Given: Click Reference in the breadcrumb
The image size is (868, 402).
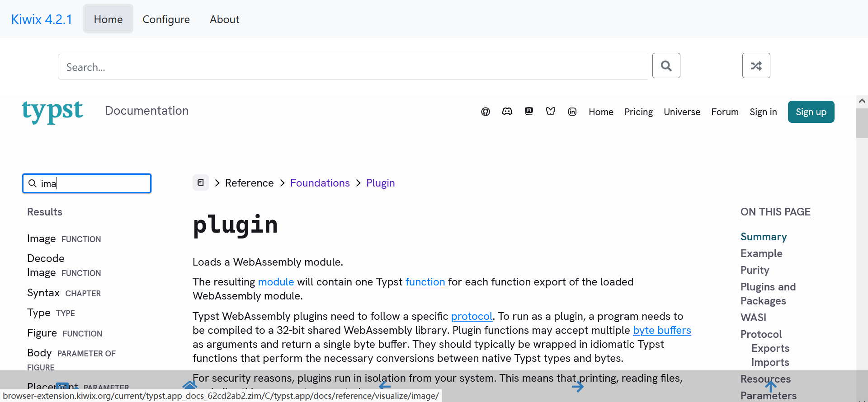Looking at the screenshot, I should (x=250, y=183).
